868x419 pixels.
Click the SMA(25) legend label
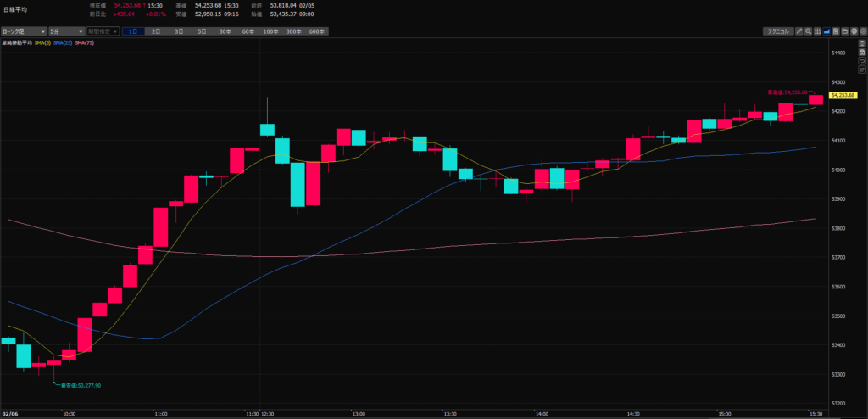coord(63,42)
